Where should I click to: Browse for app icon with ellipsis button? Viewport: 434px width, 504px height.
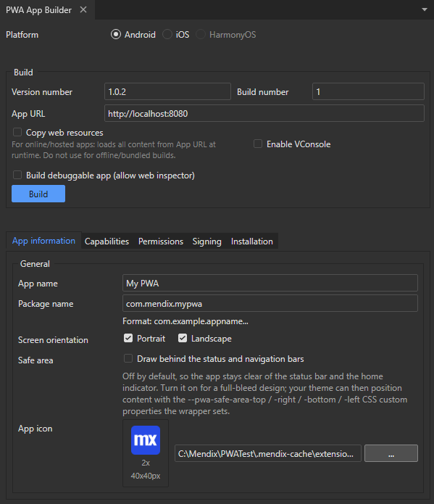pos(391,453)
